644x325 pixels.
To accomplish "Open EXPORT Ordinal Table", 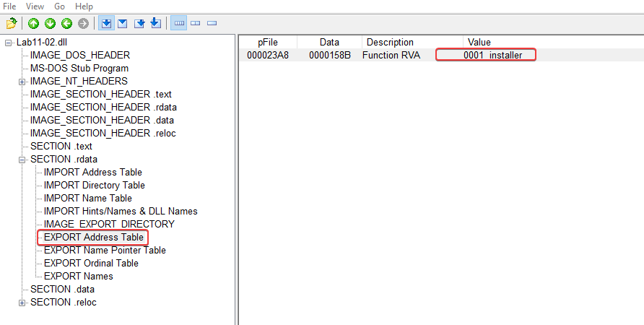I will (91, 264).
